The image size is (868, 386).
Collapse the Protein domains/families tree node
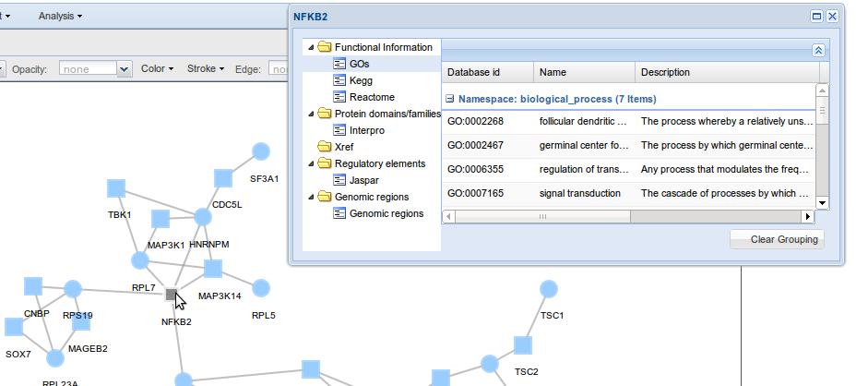310,114
